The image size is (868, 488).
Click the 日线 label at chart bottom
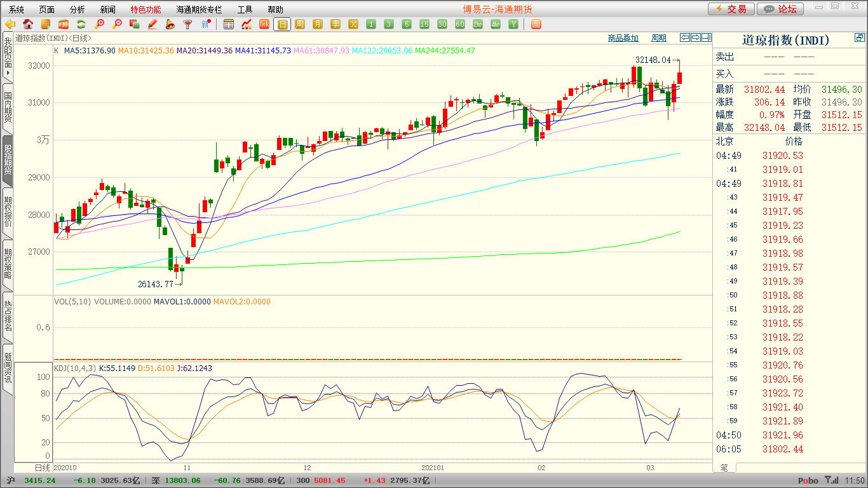(41, 468)
